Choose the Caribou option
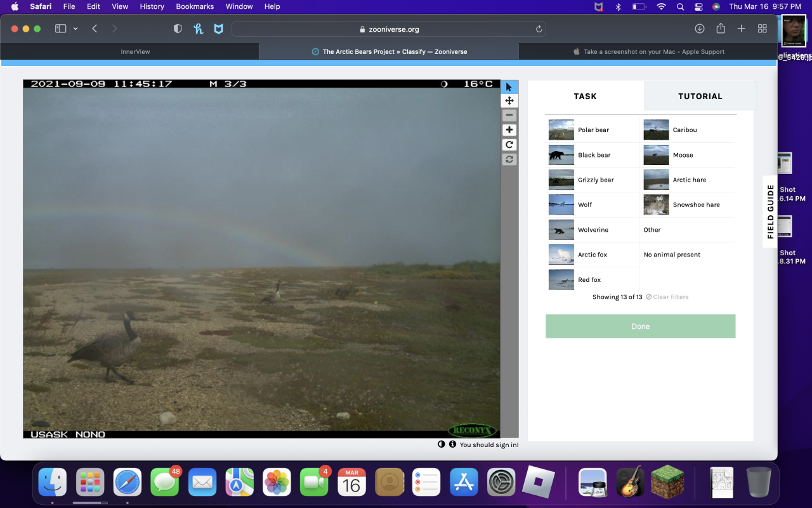 (688, 130)
